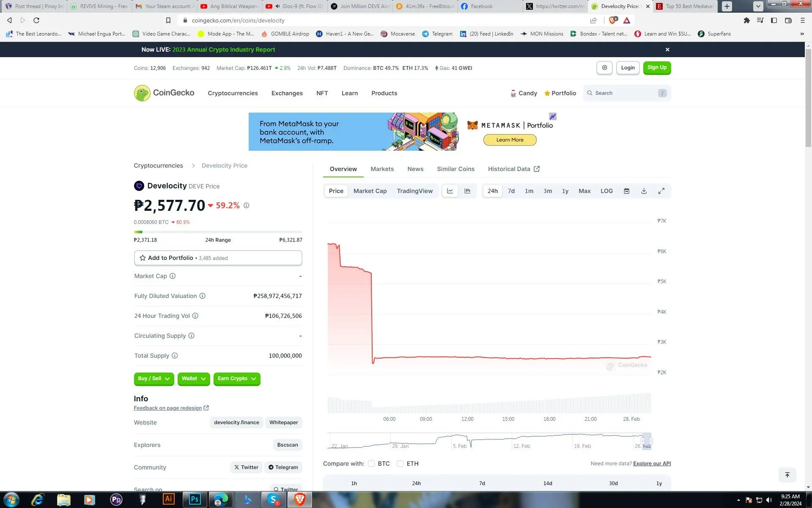Open the Bscscan explorer link
The width and height of the screenshot is (812, 508).
(x=288, y=445)
